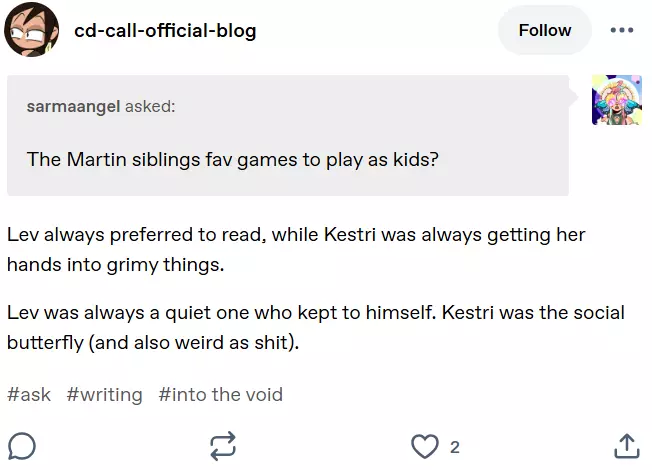The height and width of the screenshot is (470, 652).
Task: Click the word asked: in the ask box
Action: tap(150, 106)
